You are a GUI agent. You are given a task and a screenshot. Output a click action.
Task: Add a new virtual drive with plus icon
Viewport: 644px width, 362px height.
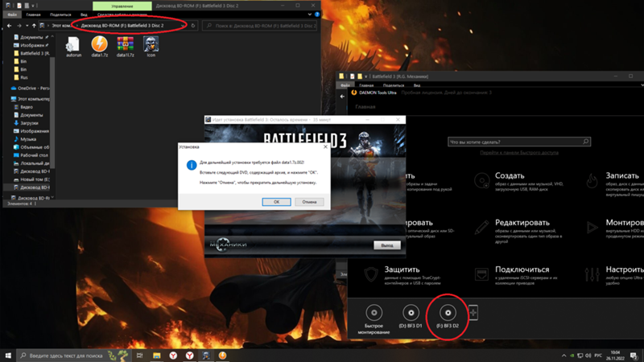(473, 313)
